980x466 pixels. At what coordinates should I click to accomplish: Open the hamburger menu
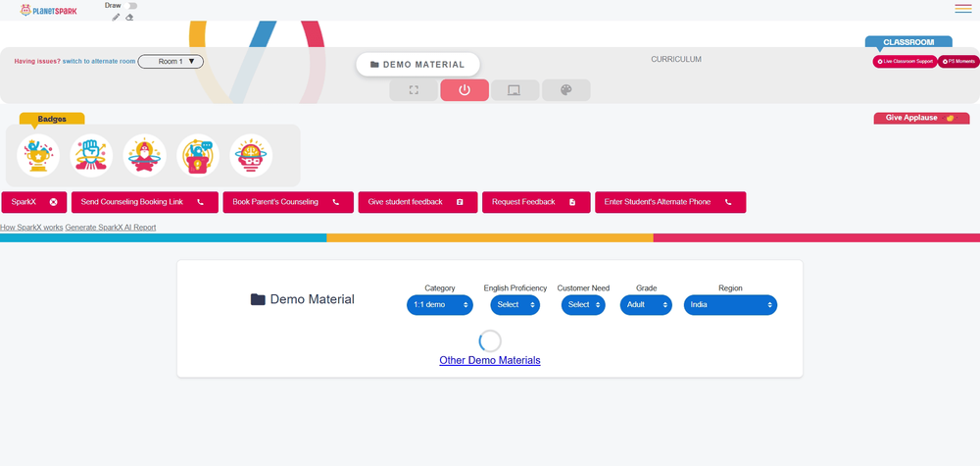coord(963,9)
